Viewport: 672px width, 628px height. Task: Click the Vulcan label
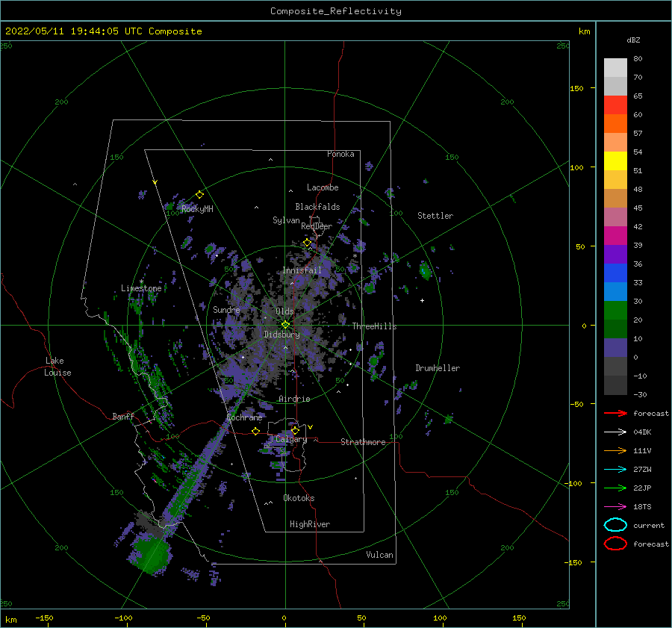point(379,555)
